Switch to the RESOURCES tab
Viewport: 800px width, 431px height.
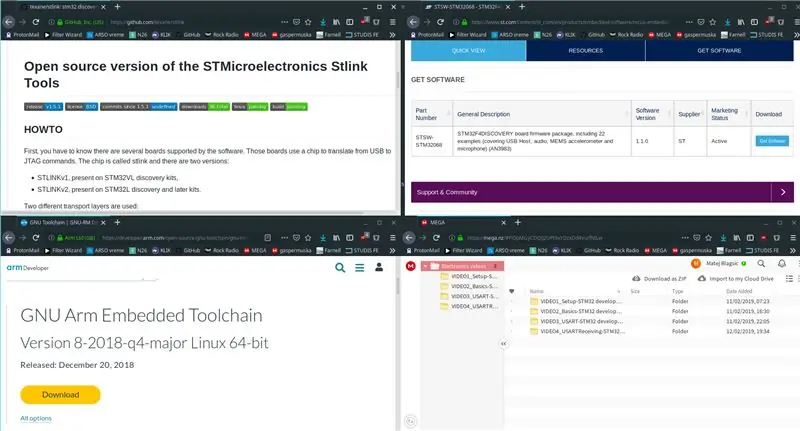click(586, 50)
